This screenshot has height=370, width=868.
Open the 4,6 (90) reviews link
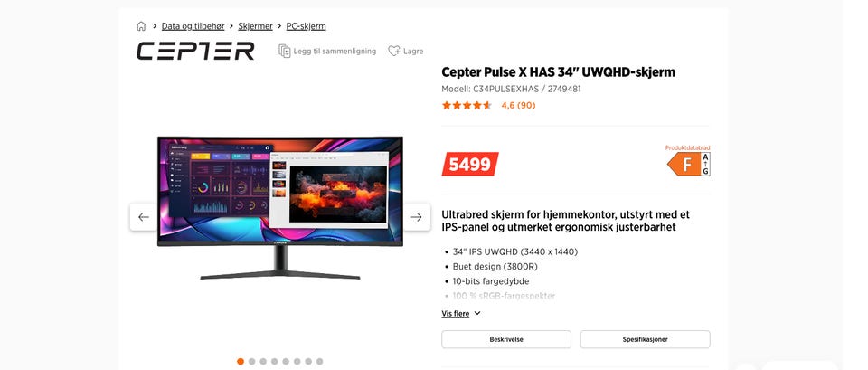(x=518, y=105)
